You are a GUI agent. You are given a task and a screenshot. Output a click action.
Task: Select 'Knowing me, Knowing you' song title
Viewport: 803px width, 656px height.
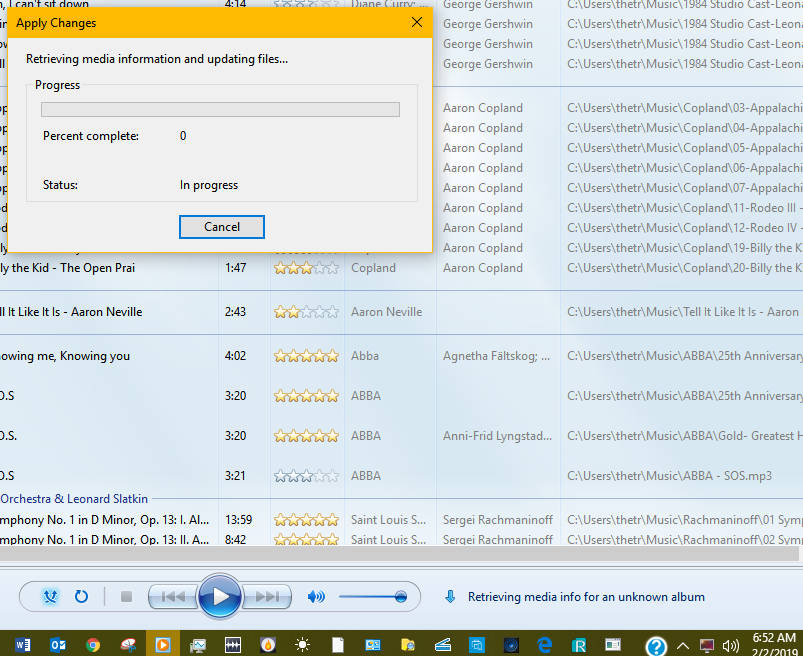pyautogui.click(x=65, y=356)
